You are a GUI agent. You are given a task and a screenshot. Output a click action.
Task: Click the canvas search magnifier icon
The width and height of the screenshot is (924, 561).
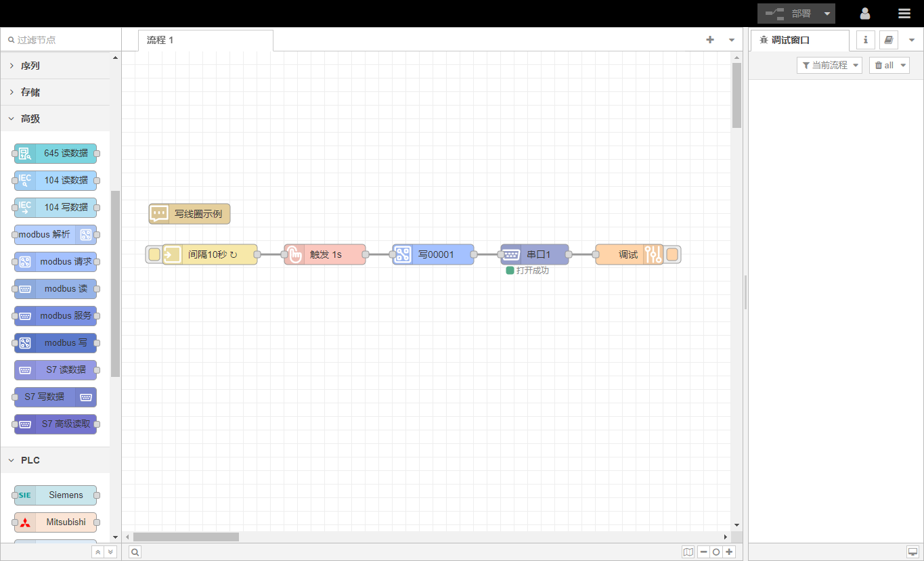coord(135,552)
